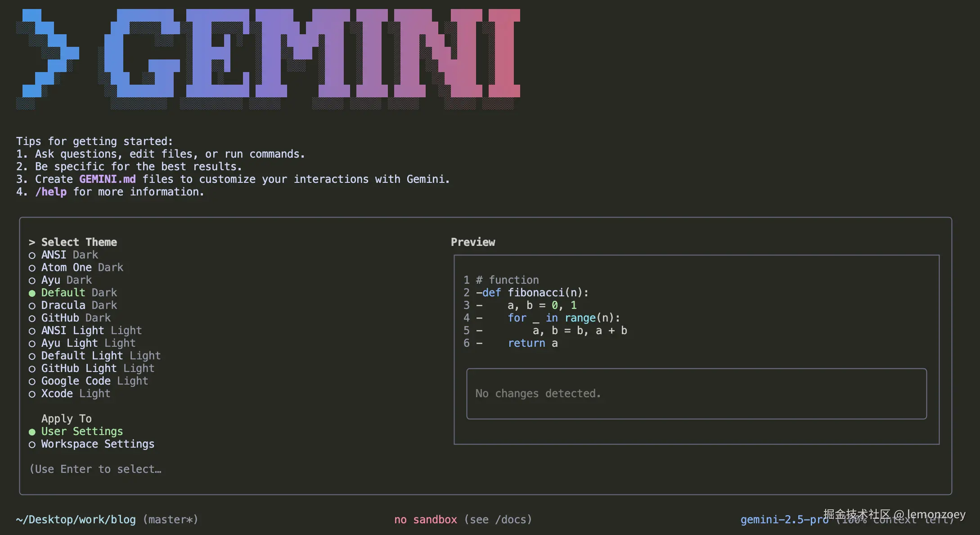Viewport: 980px width, 535px height.
Task: Select the Ayu Light theme
Action: 88,343
